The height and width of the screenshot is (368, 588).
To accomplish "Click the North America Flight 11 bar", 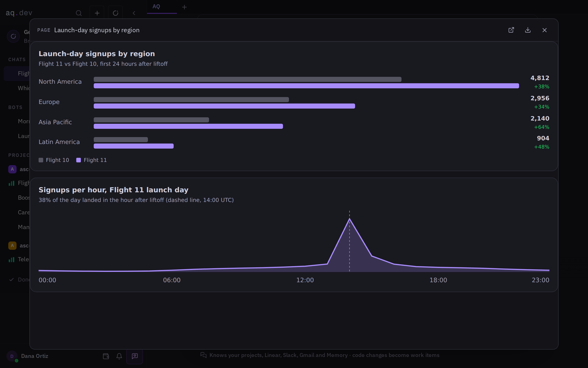I will click(306, 86).
